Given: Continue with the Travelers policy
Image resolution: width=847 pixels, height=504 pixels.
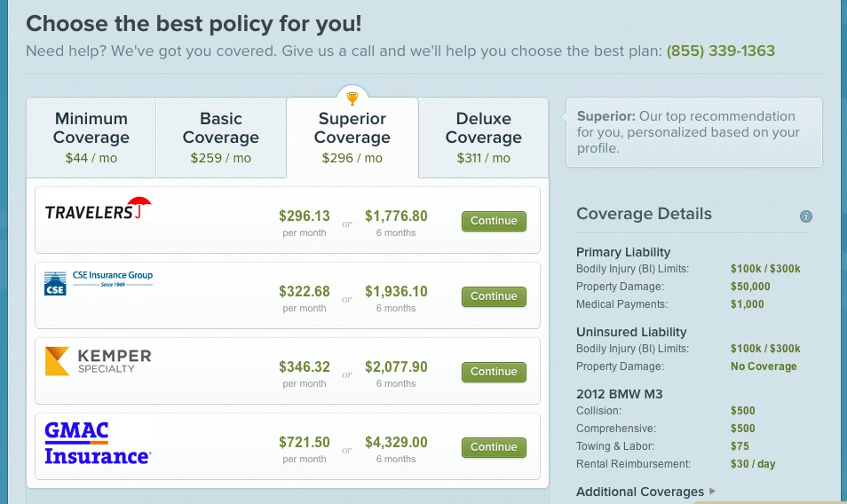Looking at the screenshot, I should [x=494, y=221].
